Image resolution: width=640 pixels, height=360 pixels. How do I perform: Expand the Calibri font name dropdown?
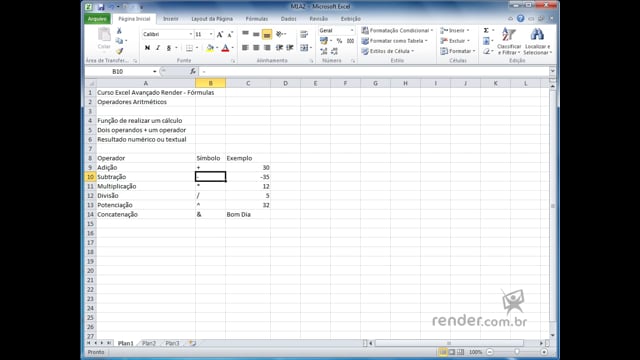(190, 34)
